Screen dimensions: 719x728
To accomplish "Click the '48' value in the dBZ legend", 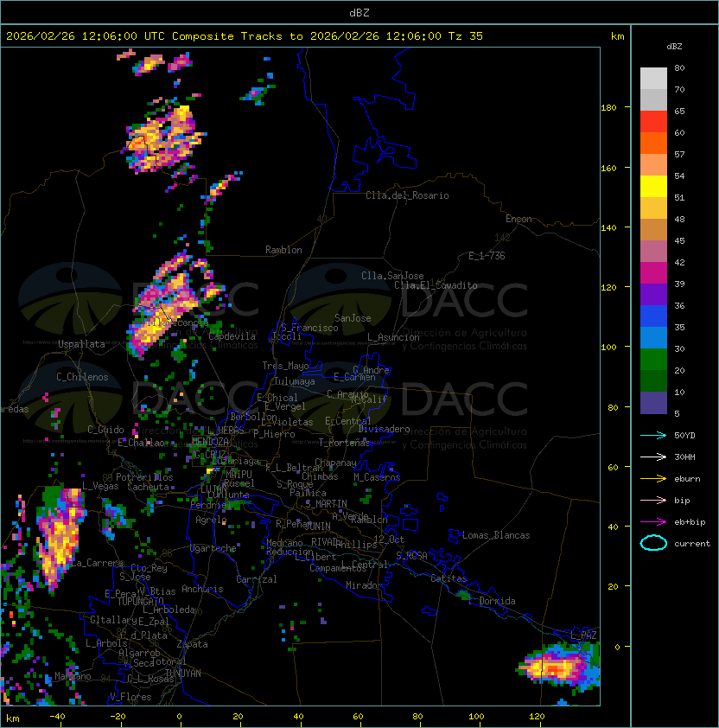I will [x=679, y=219].
